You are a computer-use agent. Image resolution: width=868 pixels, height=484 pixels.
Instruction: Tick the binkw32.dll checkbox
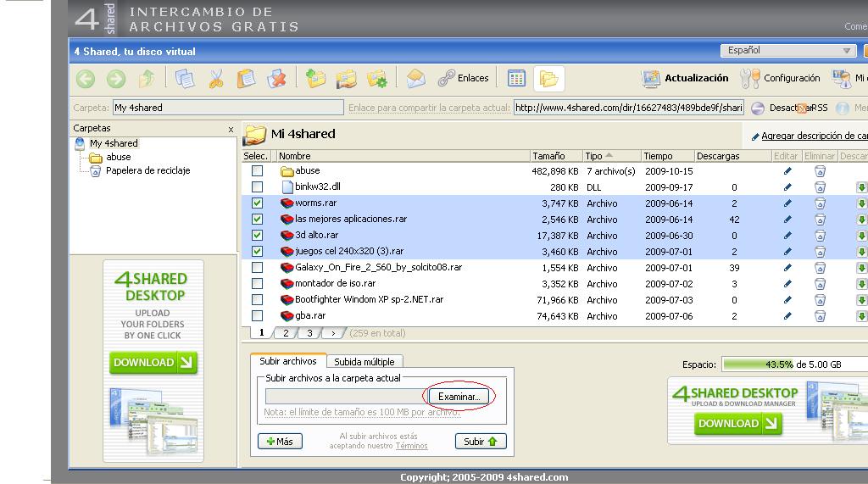coord(258,186)
